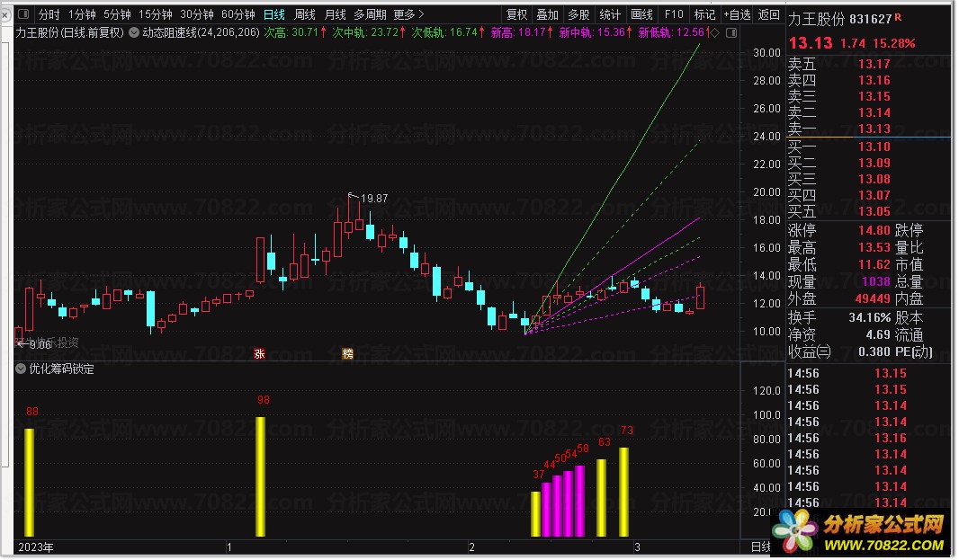Viewport: 959px width, 560px height.
Task: Click the 换手 turnover value 34.16%
Action: pos(870,318)
